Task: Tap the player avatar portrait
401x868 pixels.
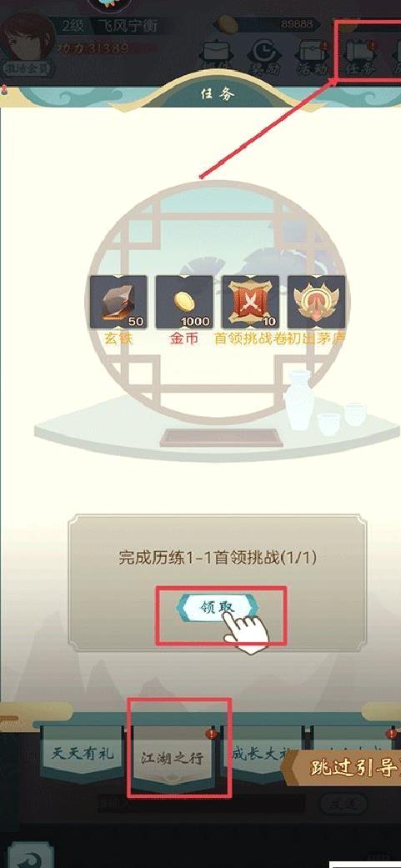Action: (x=28, y=38)
